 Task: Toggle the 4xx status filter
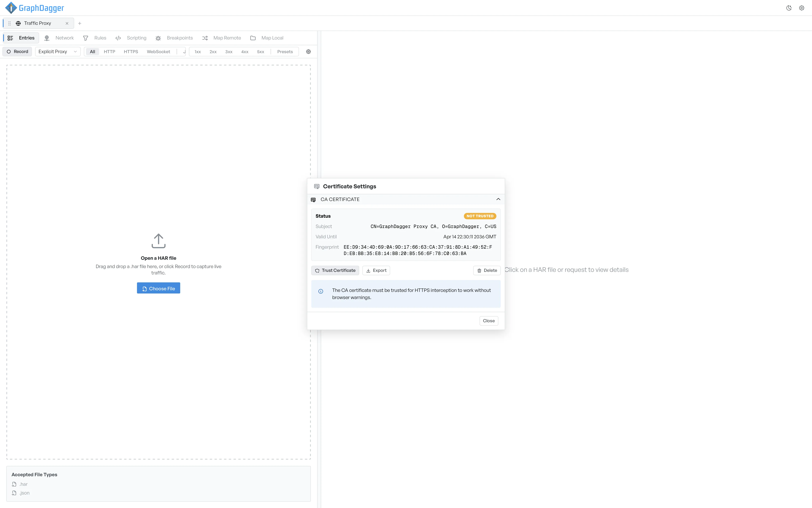point(245,51)
